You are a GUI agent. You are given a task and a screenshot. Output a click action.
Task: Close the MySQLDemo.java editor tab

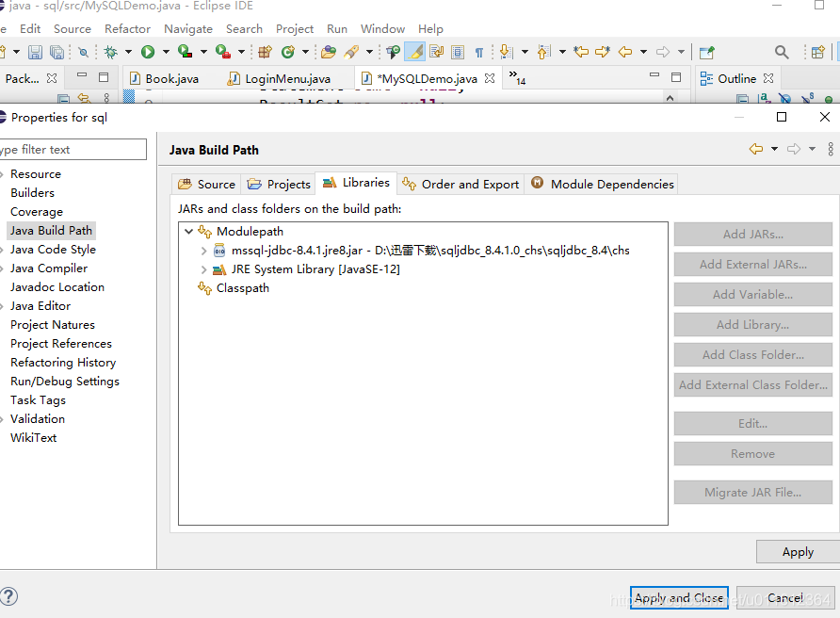pyautogui.click(x=489, y=78)
